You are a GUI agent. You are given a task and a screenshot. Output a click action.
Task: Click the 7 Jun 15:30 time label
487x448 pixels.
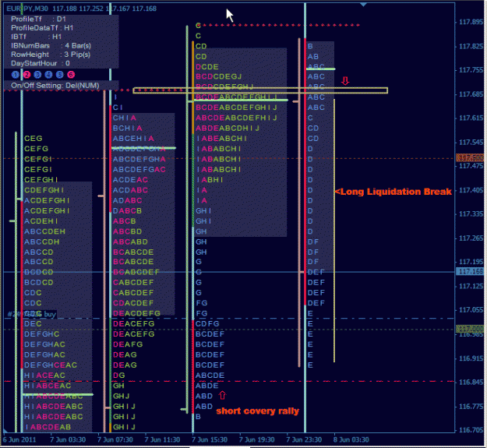pyautogui.click(x=210, y=439)
